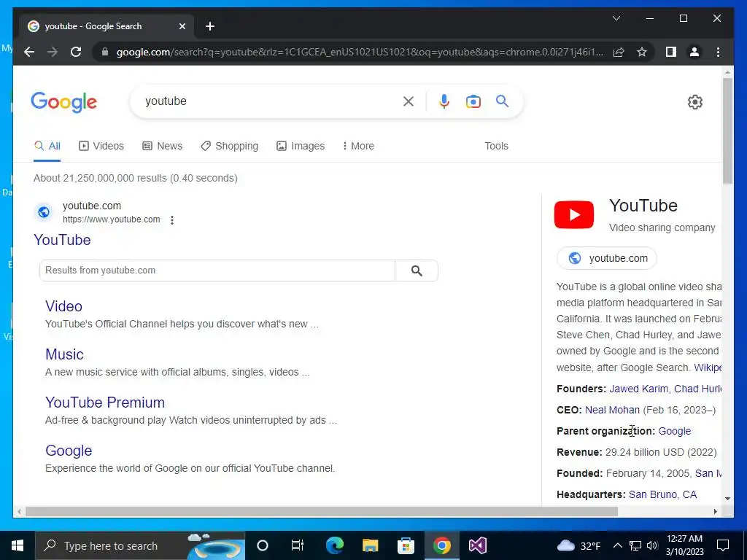Open the YouTube Premium sitelink
Image resolution: width=747 pixels, height=560 pixels.
(105, 402)
